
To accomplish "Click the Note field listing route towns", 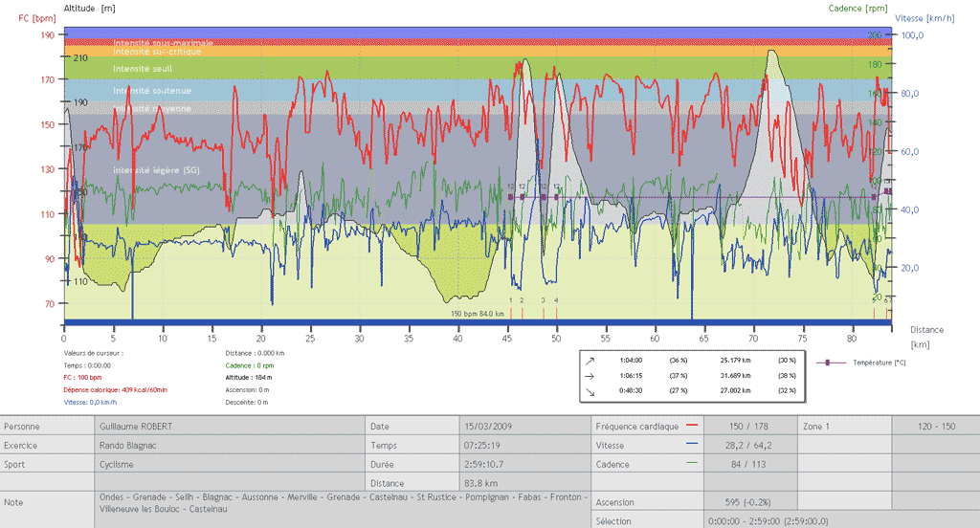I will 340,503.
